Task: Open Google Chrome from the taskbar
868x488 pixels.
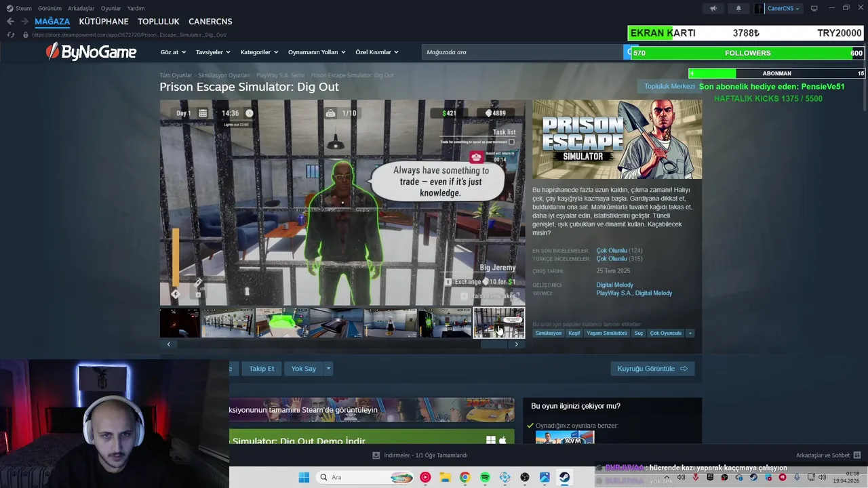Action: click(x=465, y=477)
